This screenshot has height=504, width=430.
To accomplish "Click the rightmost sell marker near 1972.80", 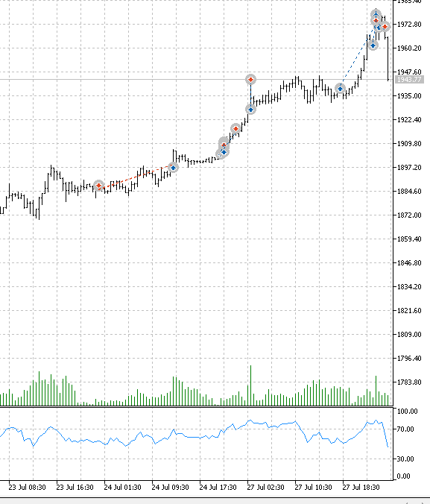I will pos(385,27).
